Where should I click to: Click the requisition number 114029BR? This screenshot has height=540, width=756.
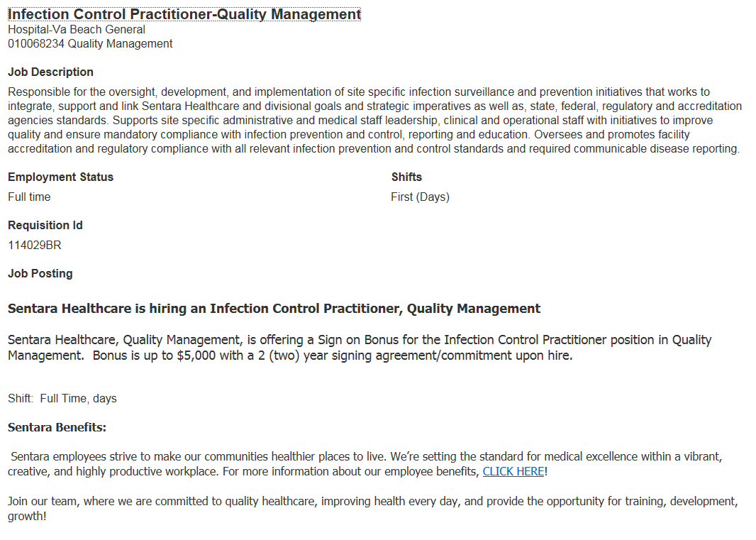tap(35, 246)
